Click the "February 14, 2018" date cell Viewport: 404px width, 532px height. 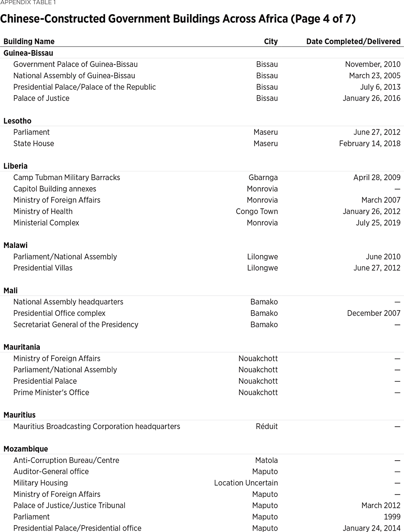(370, 144)
